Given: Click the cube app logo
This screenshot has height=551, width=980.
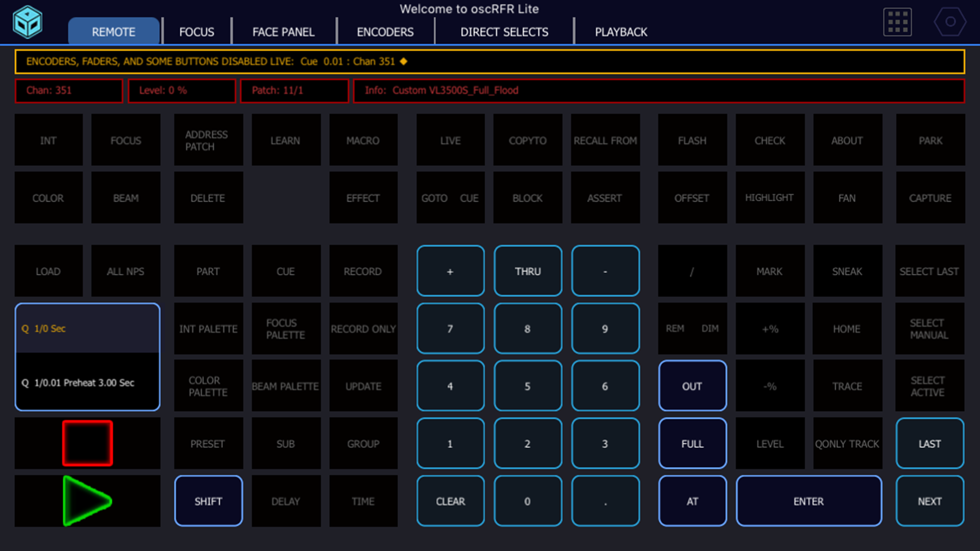Looking at the screenshot, I should [x=28, y=22].
